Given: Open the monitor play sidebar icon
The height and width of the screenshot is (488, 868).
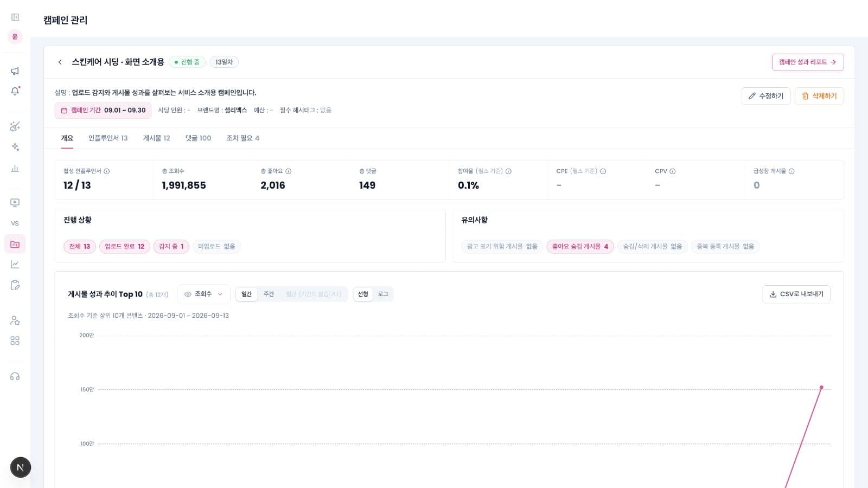Looking at the screenshot, I should [x=15, y=203].
